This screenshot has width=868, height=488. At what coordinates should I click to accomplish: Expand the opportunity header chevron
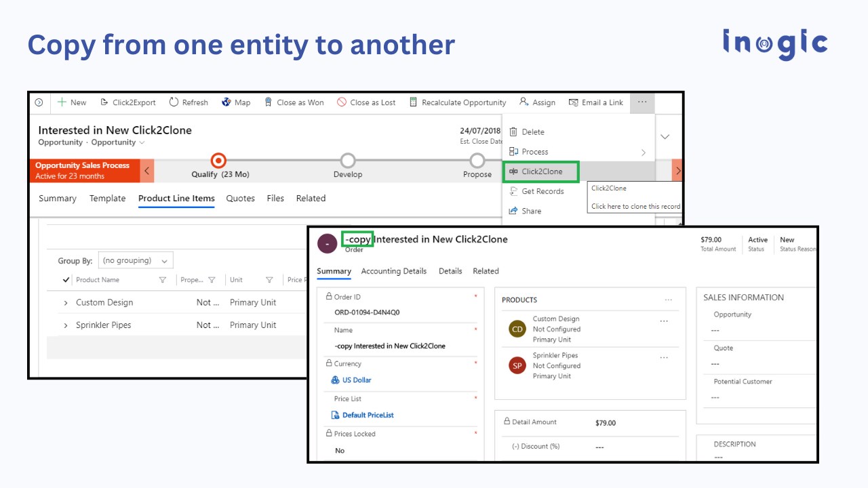tap(665, 136)
